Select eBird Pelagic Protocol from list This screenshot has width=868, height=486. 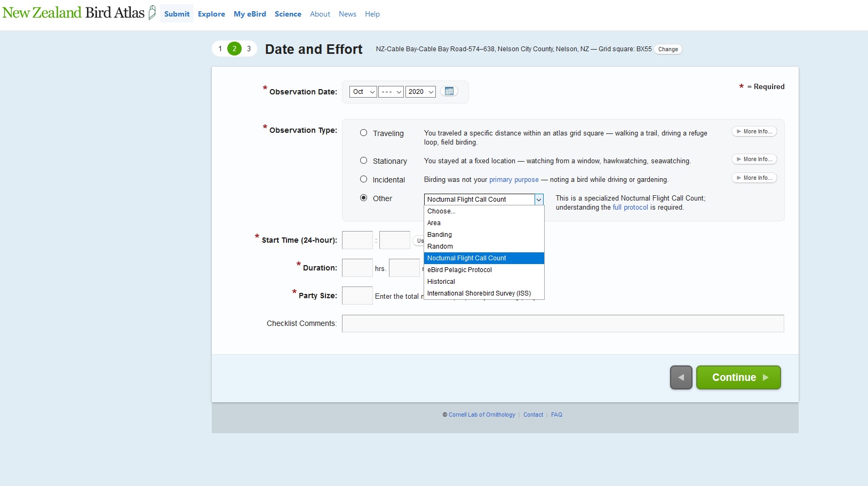pyautogui.click(x=459, y=270)
